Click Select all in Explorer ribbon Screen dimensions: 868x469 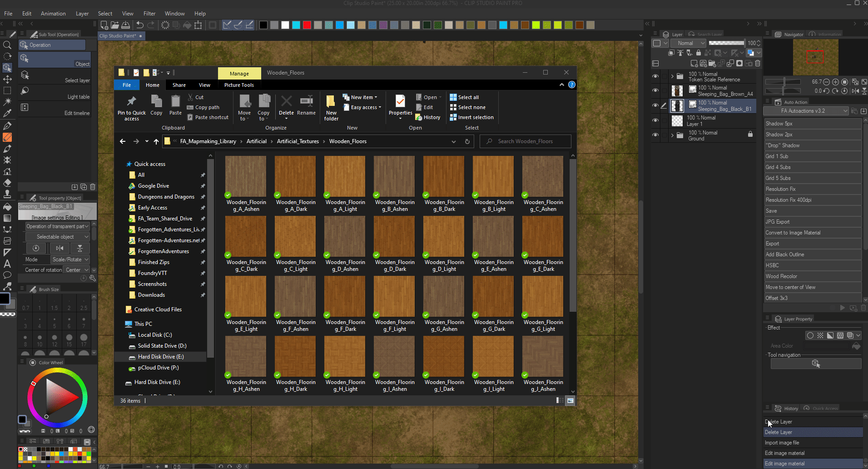(x=464, y=97)
